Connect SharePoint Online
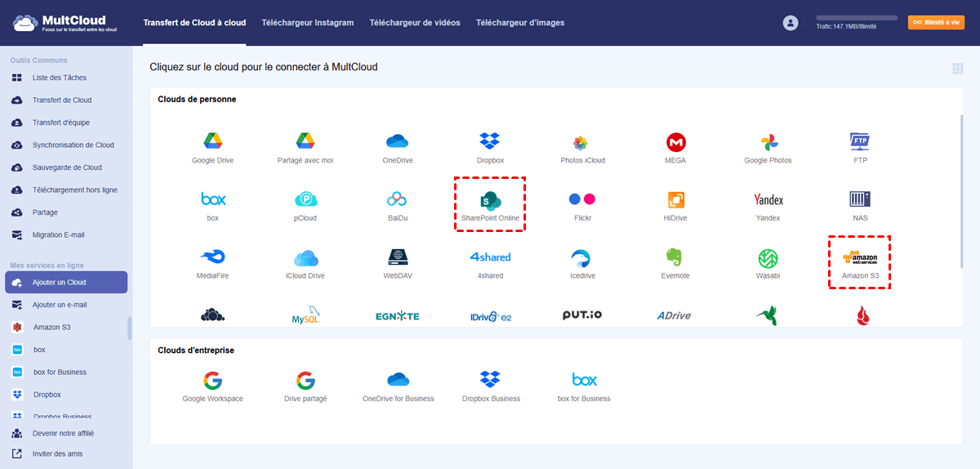980x469 pixels. pyautogui.click(x=490, y=206)
